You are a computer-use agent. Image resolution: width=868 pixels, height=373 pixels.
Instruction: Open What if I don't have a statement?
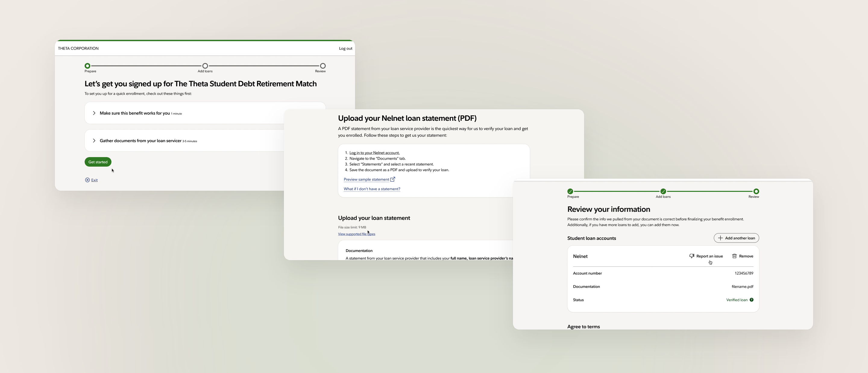click(372, 189)
